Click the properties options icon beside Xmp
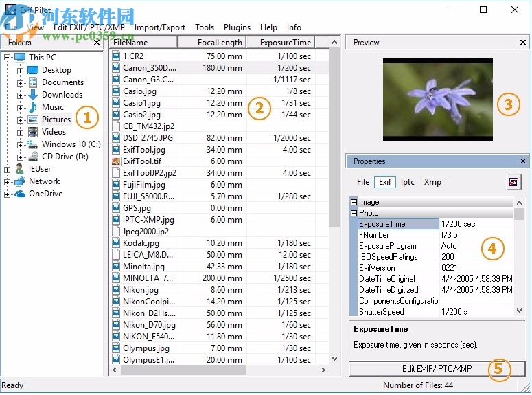 point(513,182)
